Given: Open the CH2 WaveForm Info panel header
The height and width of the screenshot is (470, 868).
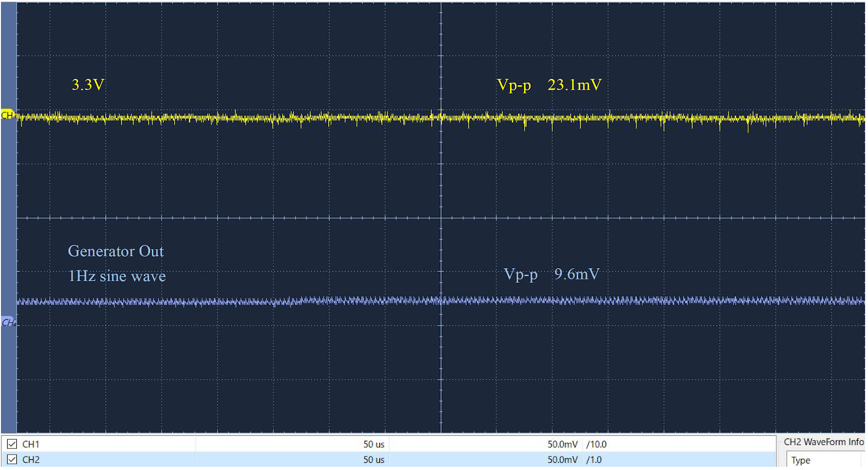Looking at the screenshot, I should 824,442.
